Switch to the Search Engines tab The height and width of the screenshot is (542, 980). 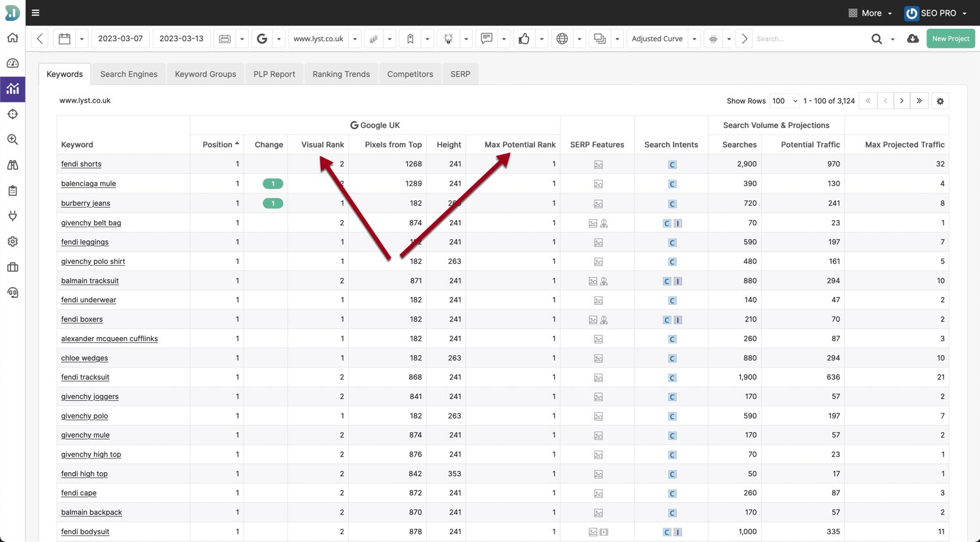pos(129,74)
